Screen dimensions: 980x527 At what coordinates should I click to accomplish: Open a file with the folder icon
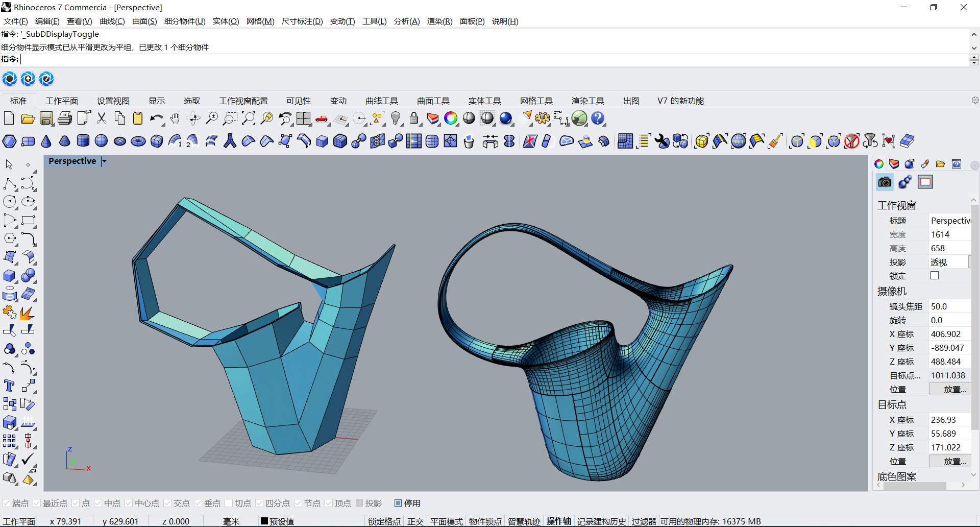point(28,118)
